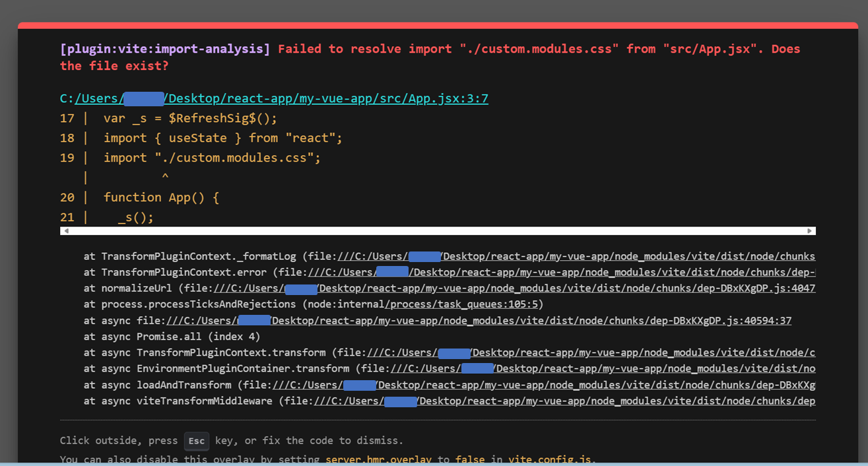Open the src/App.jsx:3:7 file link

(281, 98)
